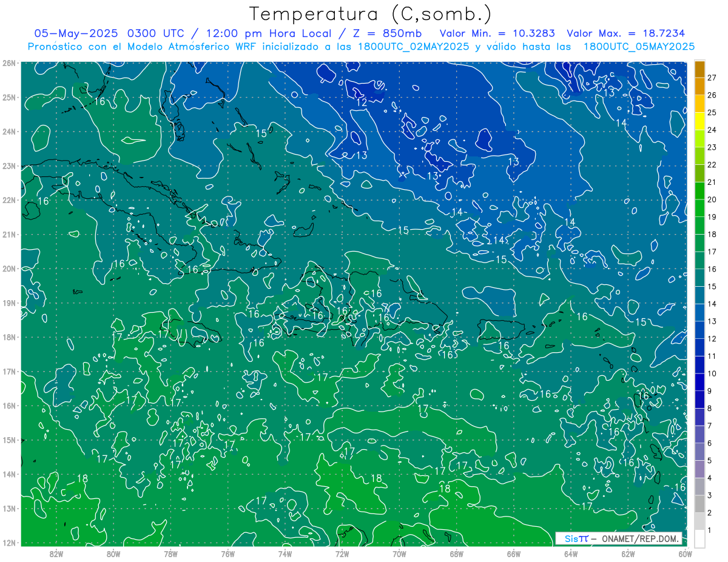Click the number 3 on the color scale
This screenshot has width=728, height=562.
click(709, 495)
